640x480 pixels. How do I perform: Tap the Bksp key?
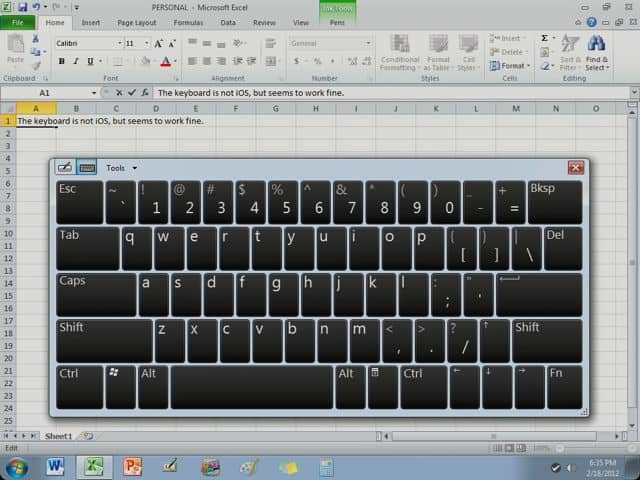pos(555,202)
